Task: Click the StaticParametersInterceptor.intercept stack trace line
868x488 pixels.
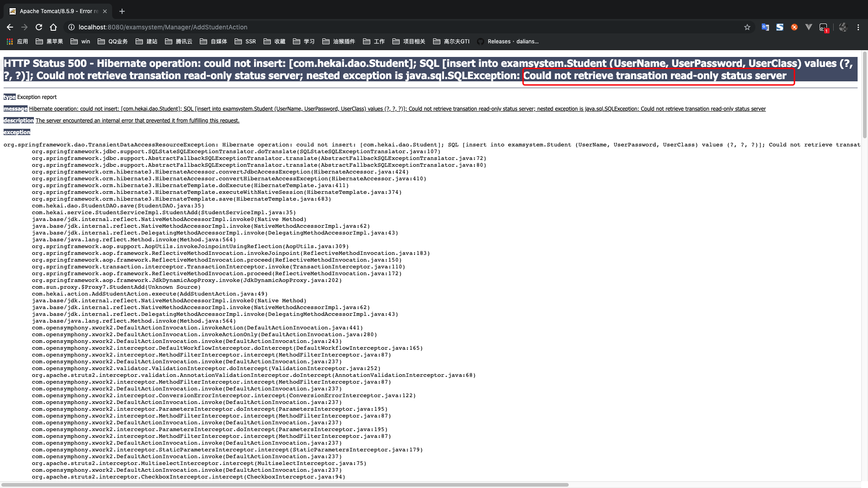Action: click(227, 450)
